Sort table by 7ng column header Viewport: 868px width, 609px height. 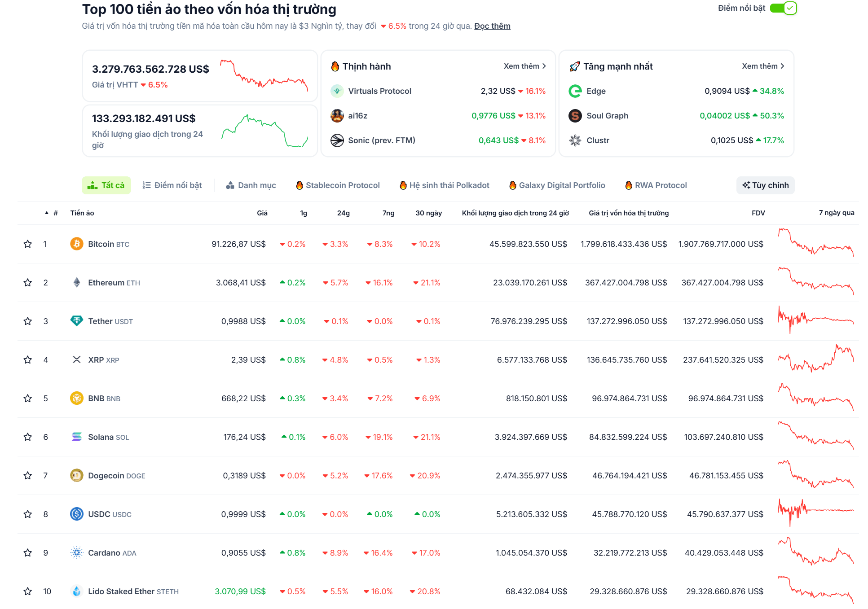point(388,213)
